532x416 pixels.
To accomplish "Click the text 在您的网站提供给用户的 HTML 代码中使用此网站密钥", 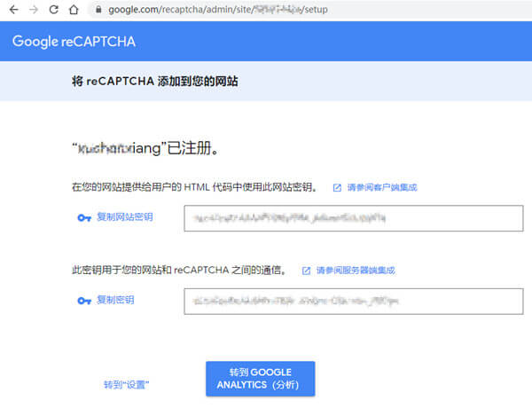I will tap(194, 187).
